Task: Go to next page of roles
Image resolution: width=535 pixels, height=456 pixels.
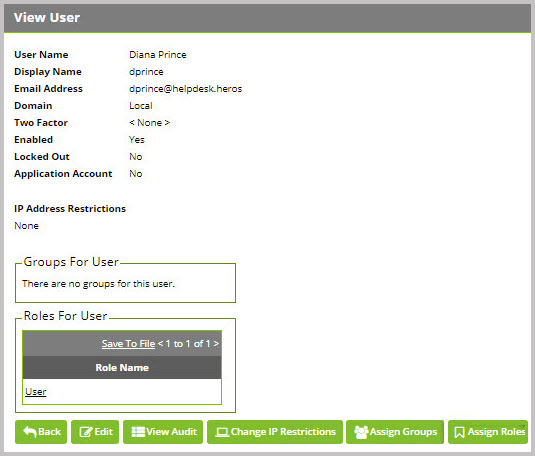Action: pyautogui.click(x=216, y=344)
